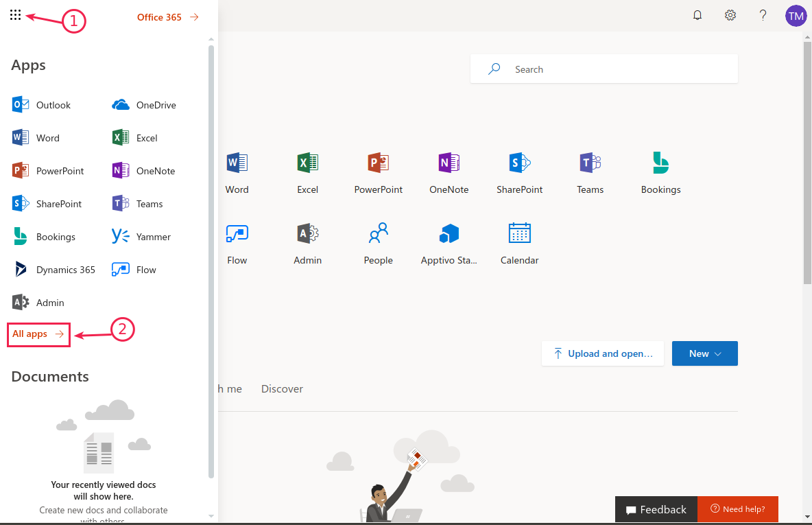
Task: Click the Upload and open button
Action: click(603, 353)
